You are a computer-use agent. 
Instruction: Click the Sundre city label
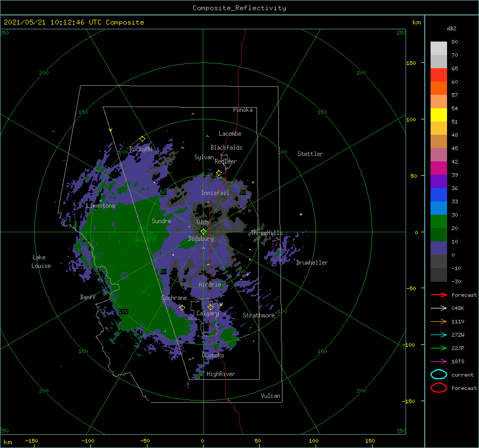coord(161,221)
